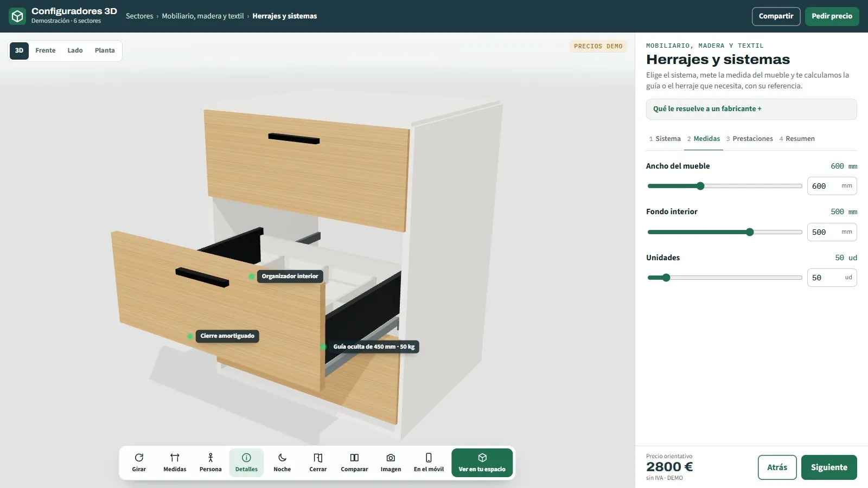Open the En el móvil option
The width and height of the screenshot is (868, 488).
coord(429,463)
